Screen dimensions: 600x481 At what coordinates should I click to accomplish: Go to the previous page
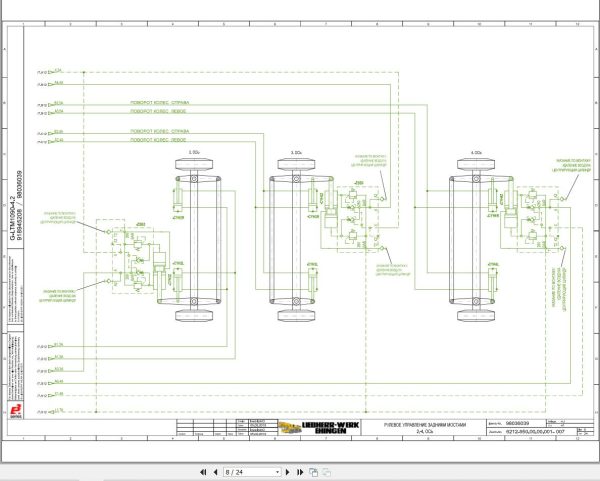(215, 472)
